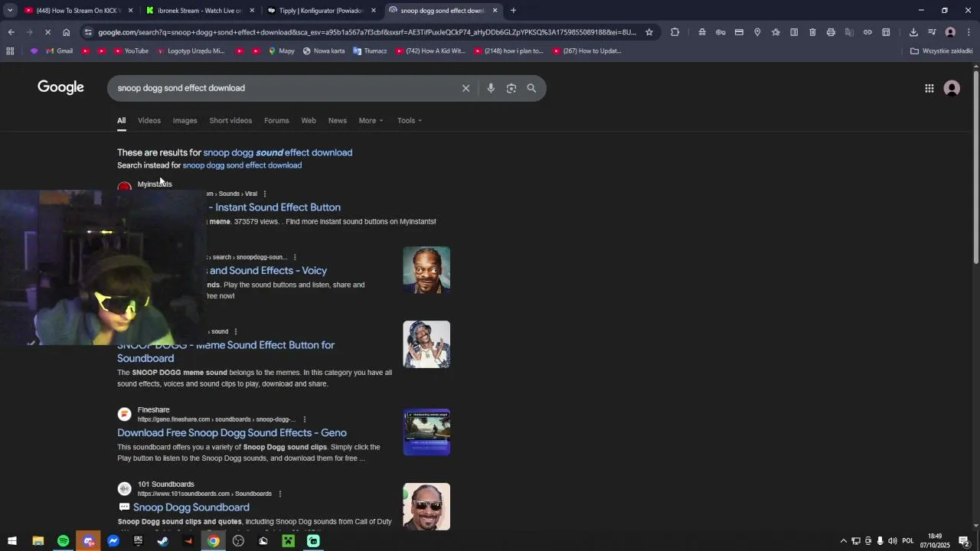Expand the Tools dropdown
The image size is (980, 551).
pyautogui.click(x=410, y=121)
